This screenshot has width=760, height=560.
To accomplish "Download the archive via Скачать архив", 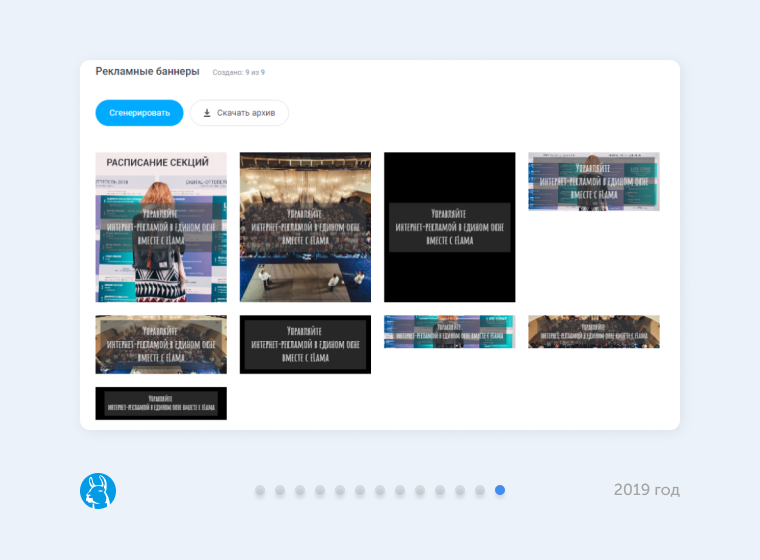I will [239, 113].
